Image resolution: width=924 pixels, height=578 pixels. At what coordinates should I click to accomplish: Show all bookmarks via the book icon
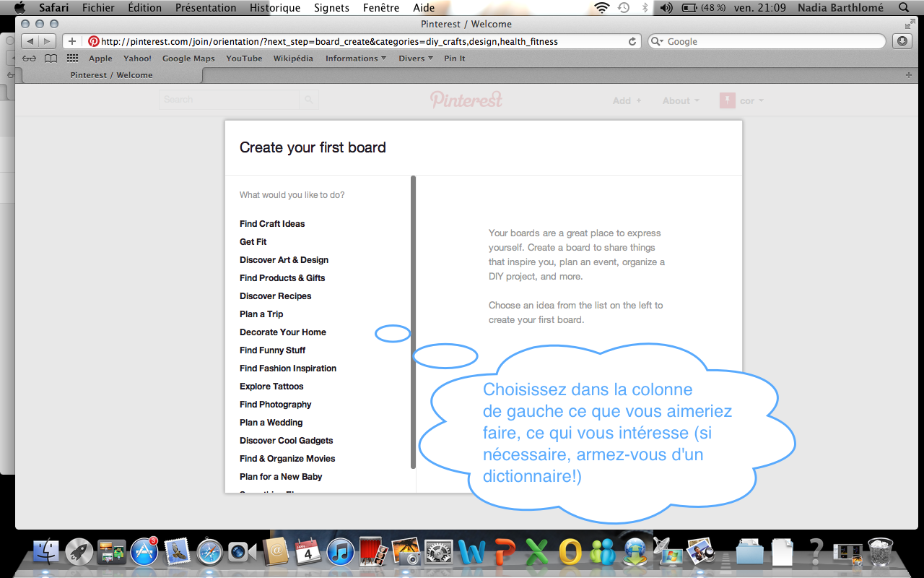(x=51, y=59)
